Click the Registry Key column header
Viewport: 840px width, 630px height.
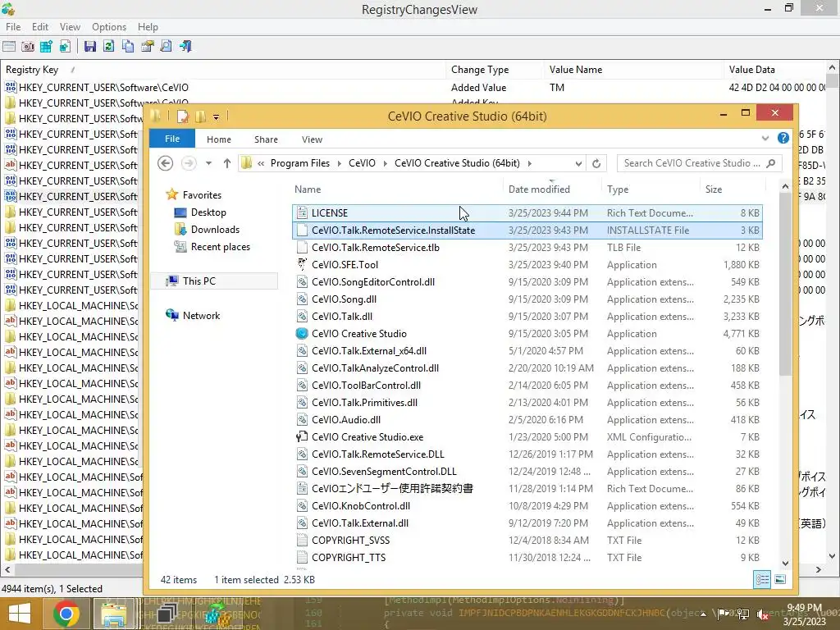(223, 70)
